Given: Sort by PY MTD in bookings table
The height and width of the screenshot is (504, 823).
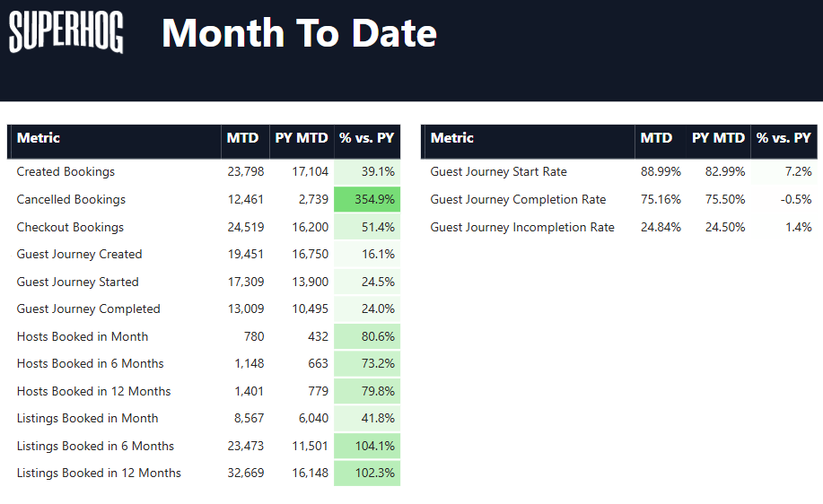Looking at the screenshot, I should coord(302,138).
